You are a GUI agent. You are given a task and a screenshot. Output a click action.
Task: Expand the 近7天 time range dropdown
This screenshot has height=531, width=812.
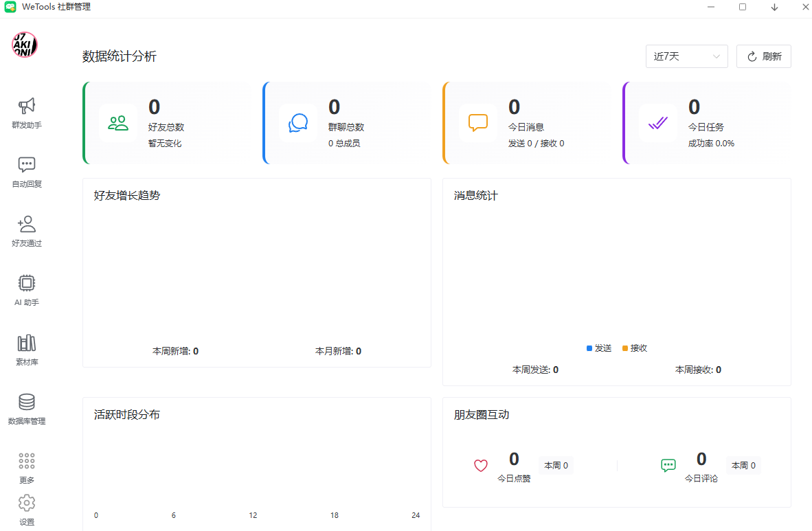(686, 56)
